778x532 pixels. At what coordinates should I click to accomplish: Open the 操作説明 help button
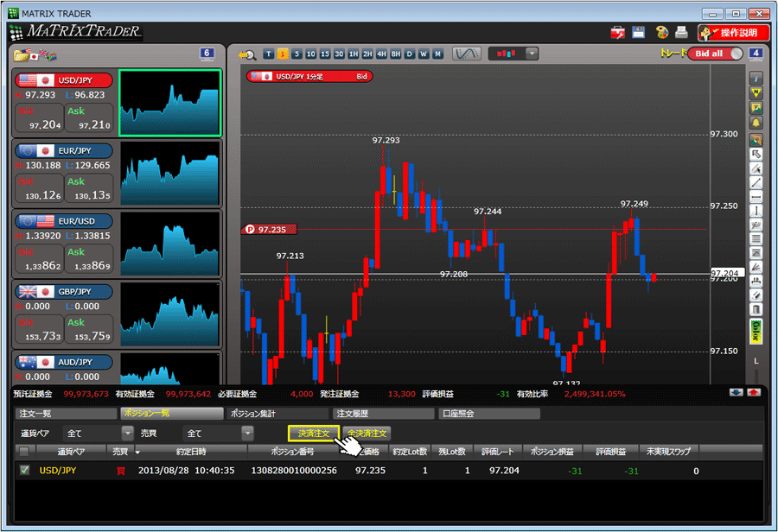click(733, 33)
